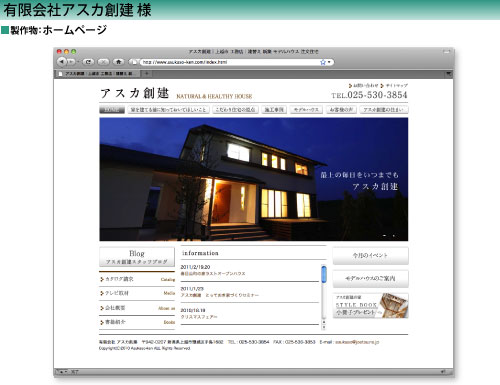500x385 pixels.
Task: Click the browser forward arrow button
Action: (x=71, y=62)
